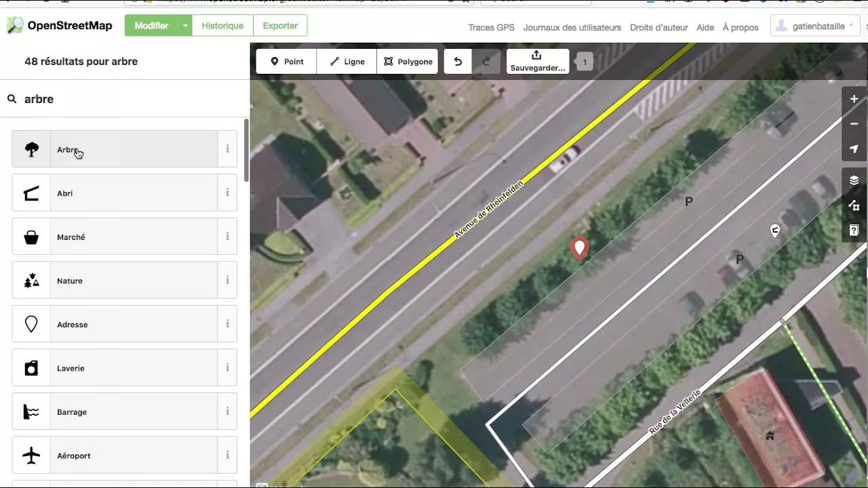Click the search magnifier icon

pos(12,99)
